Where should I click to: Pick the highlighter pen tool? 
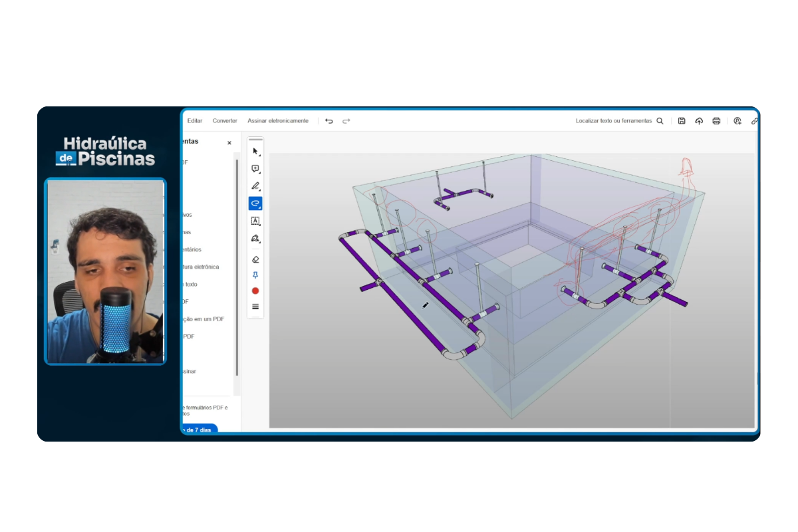255,186
